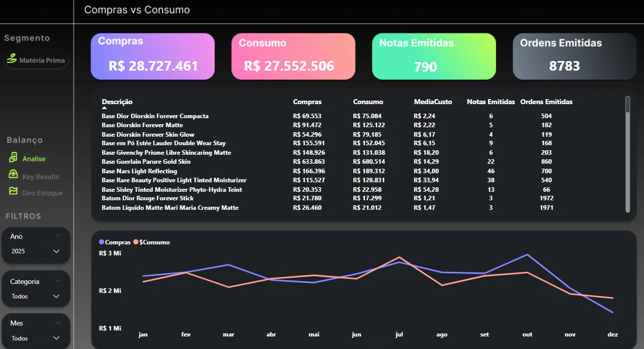The height and width of the screenshot is (349, 644).
Task: Click the table vertical scrollbar
Action: (x=627, y=154)
